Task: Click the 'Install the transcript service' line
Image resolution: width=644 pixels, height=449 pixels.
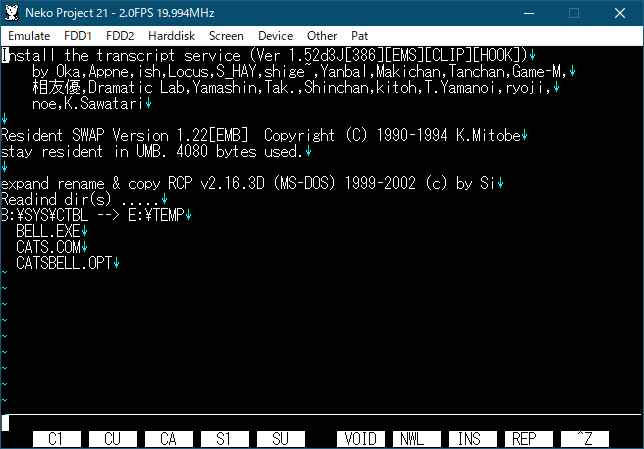Action: pyautogui.click(x=268, y=55)
